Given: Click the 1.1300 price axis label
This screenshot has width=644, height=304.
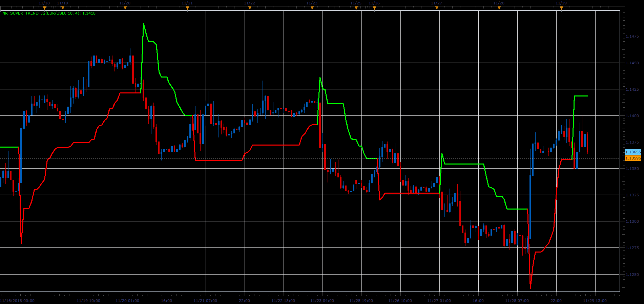Looking at the screenshot, I should tap(632, 221).
